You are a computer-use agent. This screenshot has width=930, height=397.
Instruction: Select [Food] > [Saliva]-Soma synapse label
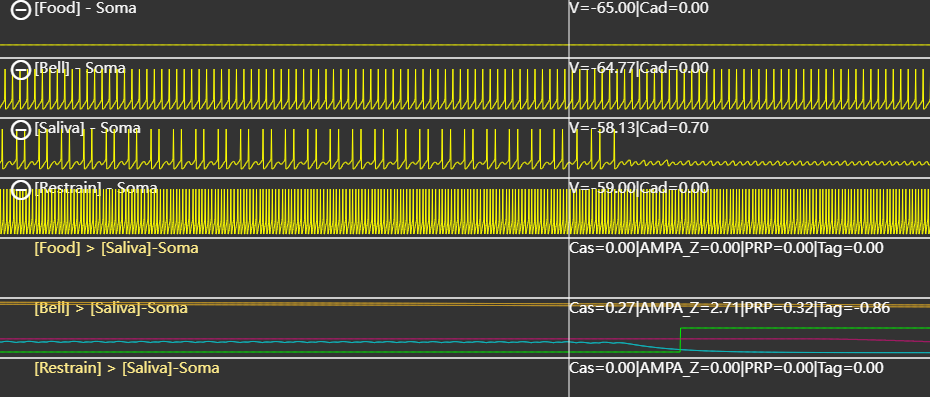116,248
